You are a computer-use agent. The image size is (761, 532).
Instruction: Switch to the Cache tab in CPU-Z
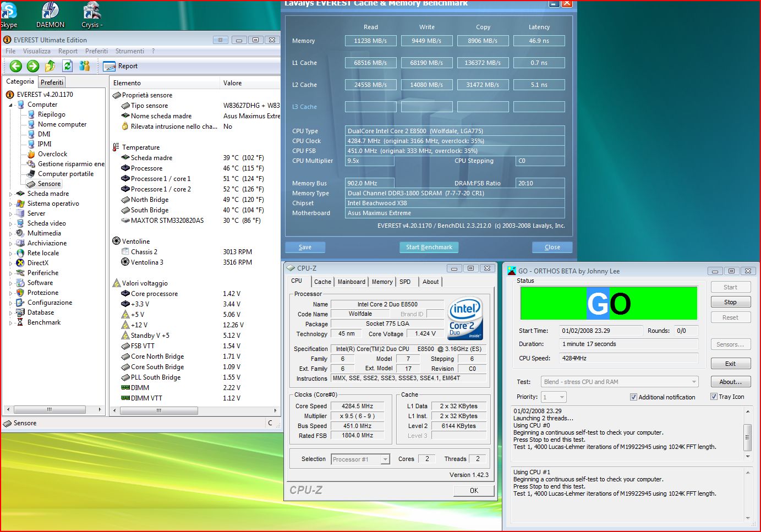[x=322, y=282]
